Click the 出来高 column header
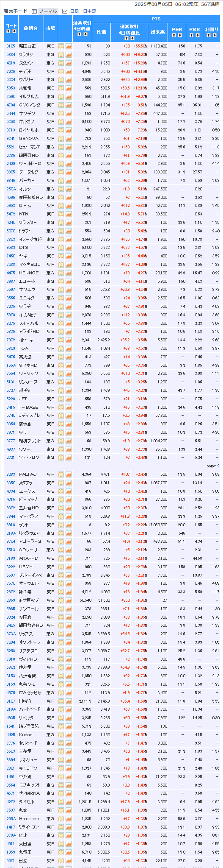This screenshot has height=868, width=223. [157, 32]
